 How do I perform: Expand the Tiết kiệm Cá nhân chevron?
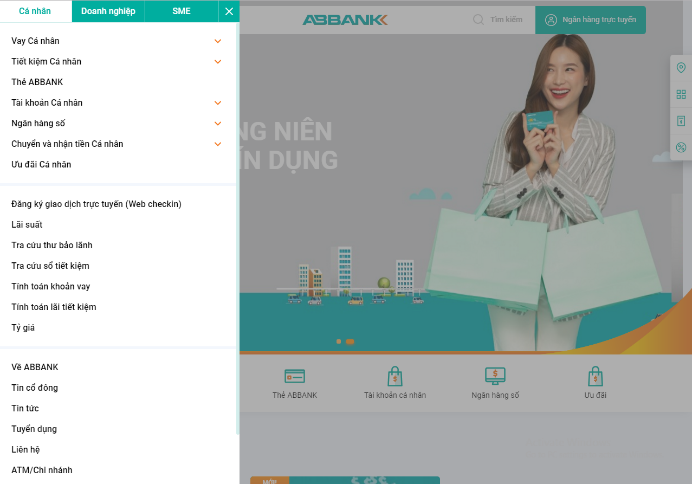tap(218, 62)
